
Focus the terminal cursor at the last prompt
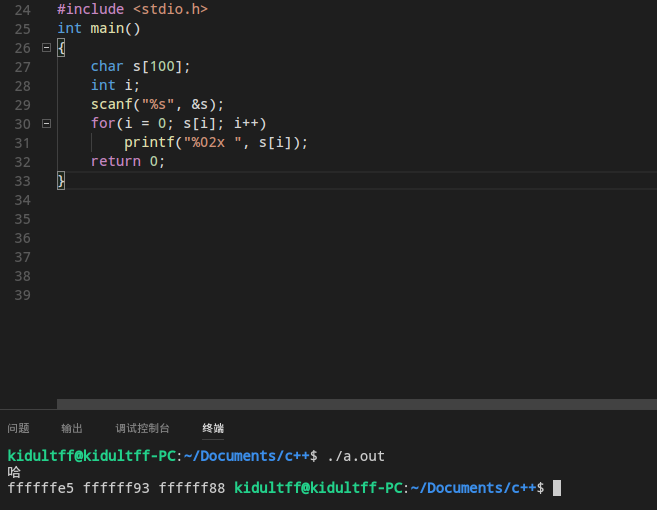point(557,488)
